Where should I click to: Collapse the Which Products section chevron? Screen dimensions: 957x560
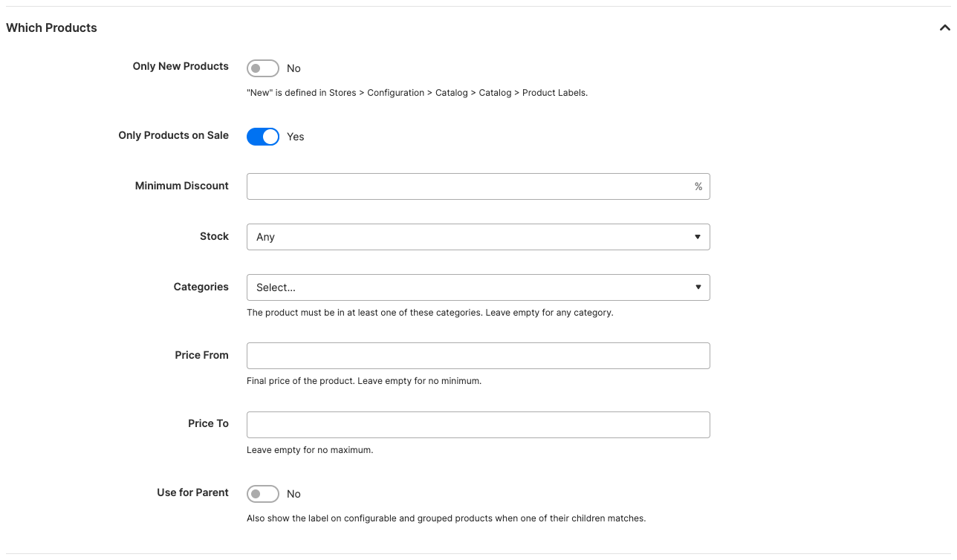tap(944, 28)
